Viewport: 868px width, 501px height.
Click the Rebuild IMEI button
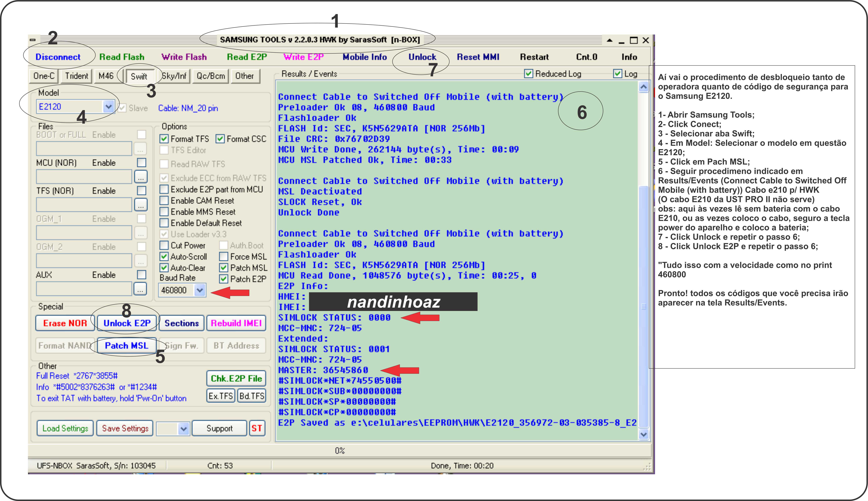236,323
